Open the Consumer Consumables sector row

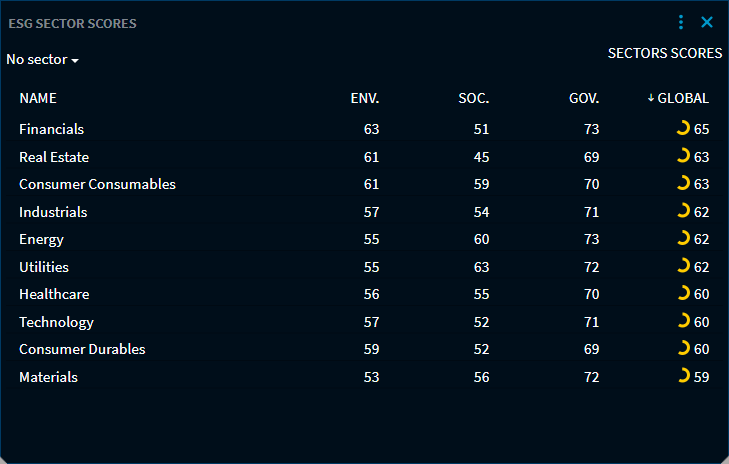97,184
